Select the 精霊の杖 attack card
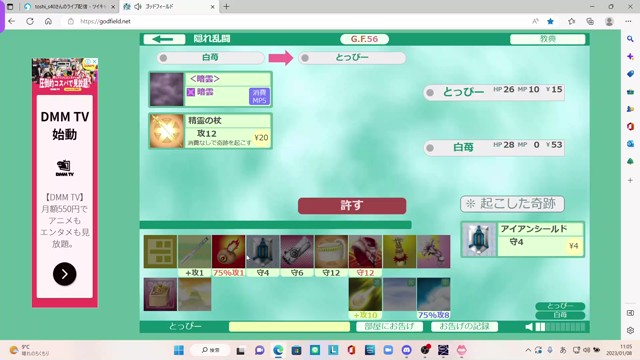 click(x=210, y=131)
